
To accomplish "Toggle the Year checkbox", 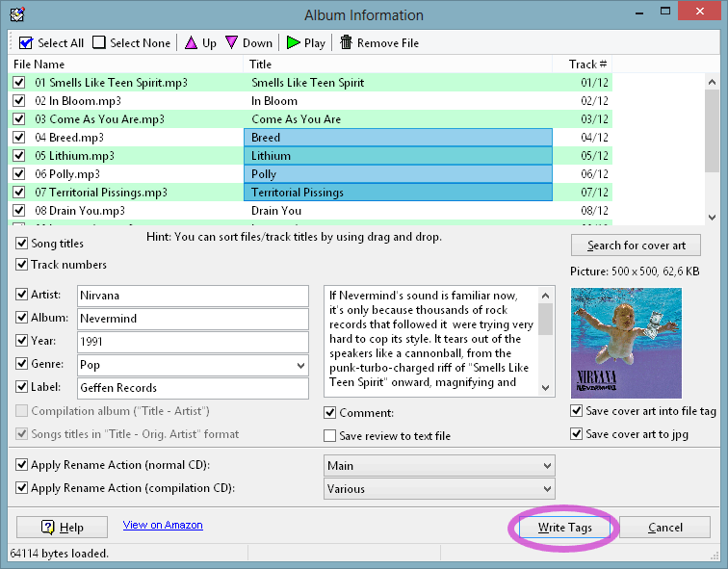I will [x=22, y=341].
